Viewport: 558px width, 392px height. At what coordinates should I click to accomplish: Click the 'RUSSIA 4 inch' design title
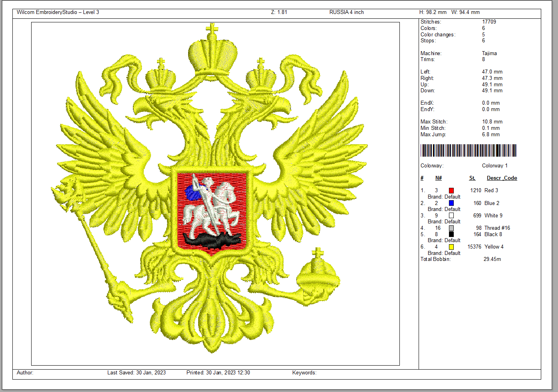pos(347,12)
